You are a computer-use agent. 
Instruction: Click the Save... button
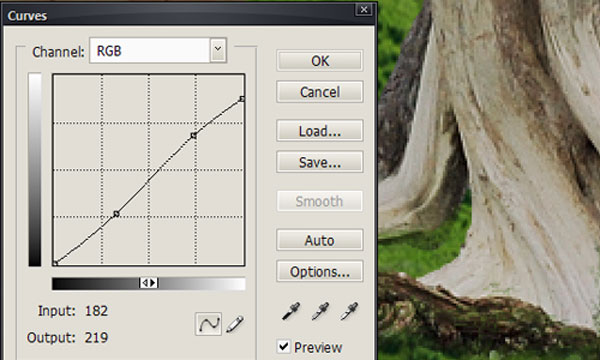tap(320, 162)
